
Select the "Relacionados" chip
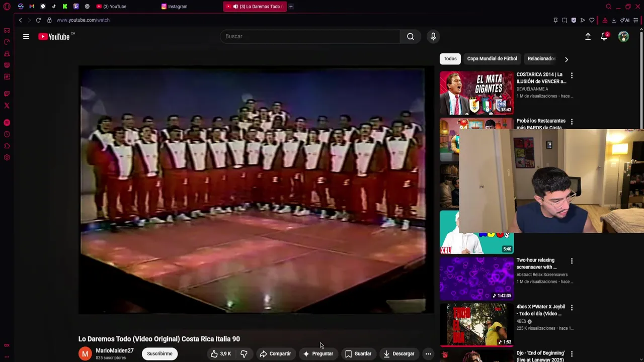point(542,59)
